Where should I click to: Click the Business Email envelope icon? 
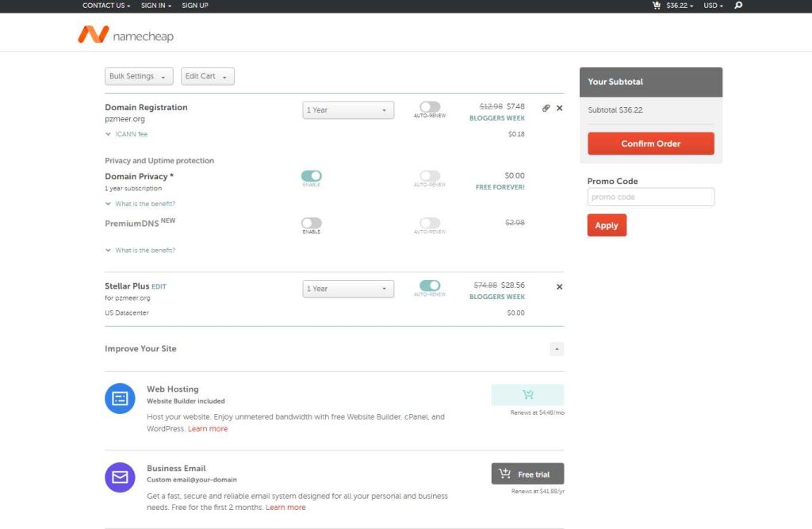tap(120, 477)
